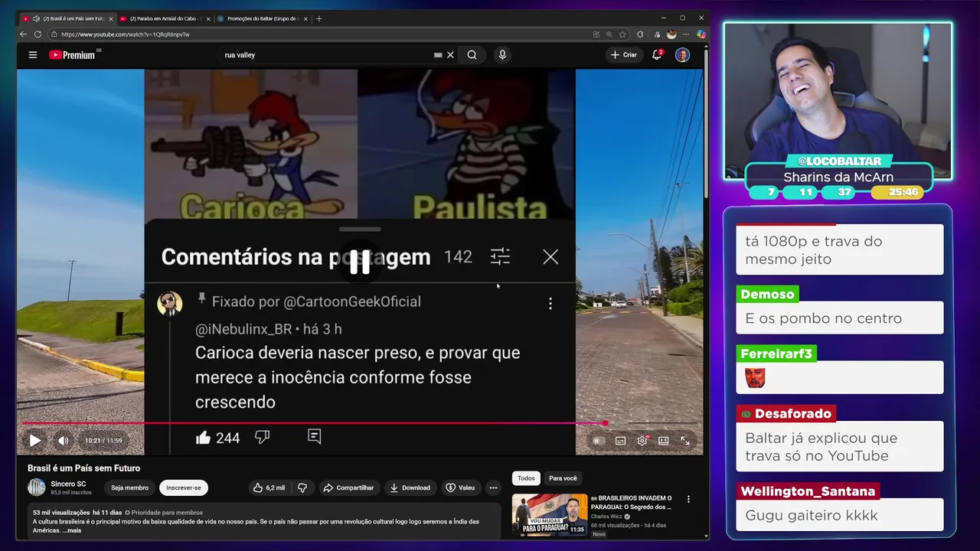The image size is (980, 551).
Task: Open the browser profile avatar
Action: [671, 34]
